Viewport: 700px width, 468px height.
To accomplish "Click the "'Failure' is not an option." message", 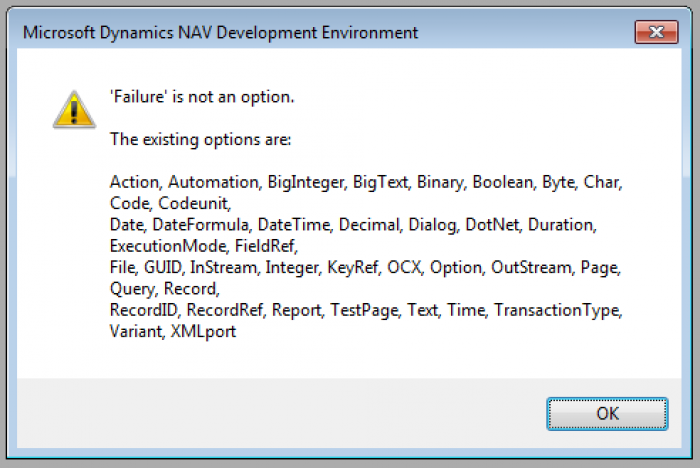I will (202, 96).
